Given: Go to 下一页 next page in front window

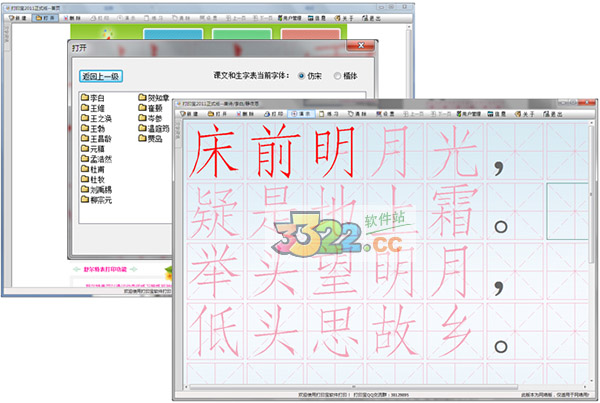Looking at the screenshot, I should [440, 114].
